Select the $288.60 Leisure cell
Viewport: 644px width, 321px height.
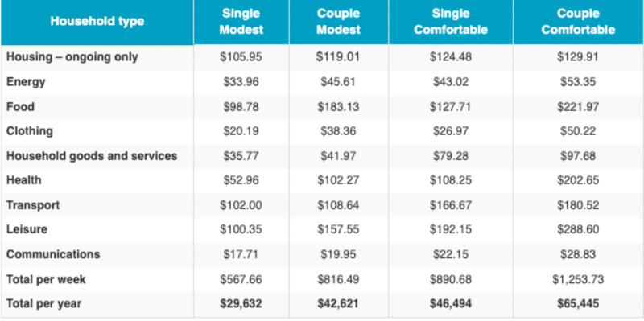coord(577,229)
